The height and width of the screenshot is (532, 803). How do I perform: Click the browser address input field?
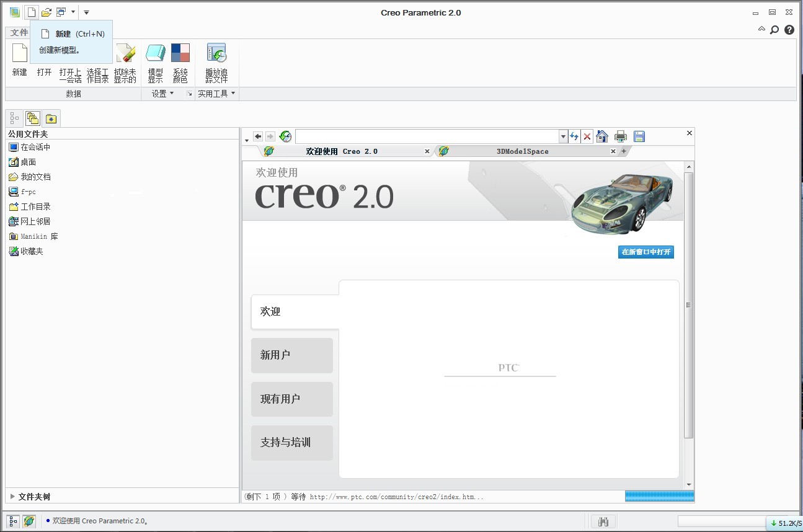pyautogui.click(x=427, y=136)
